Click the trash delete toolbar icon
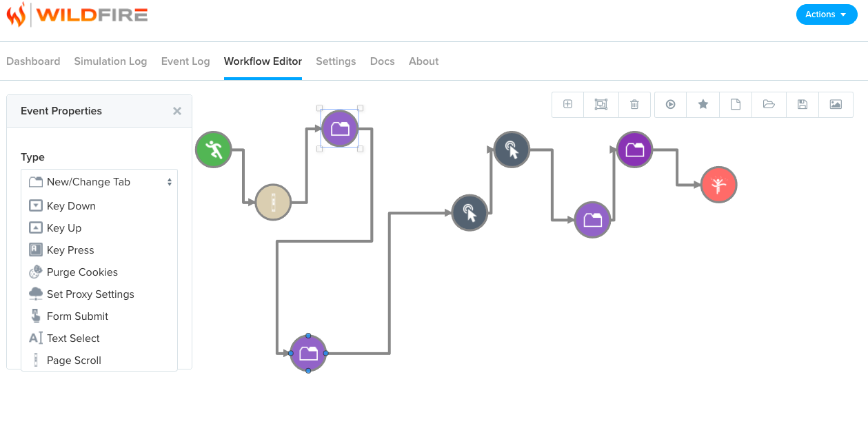 [634, 104]
